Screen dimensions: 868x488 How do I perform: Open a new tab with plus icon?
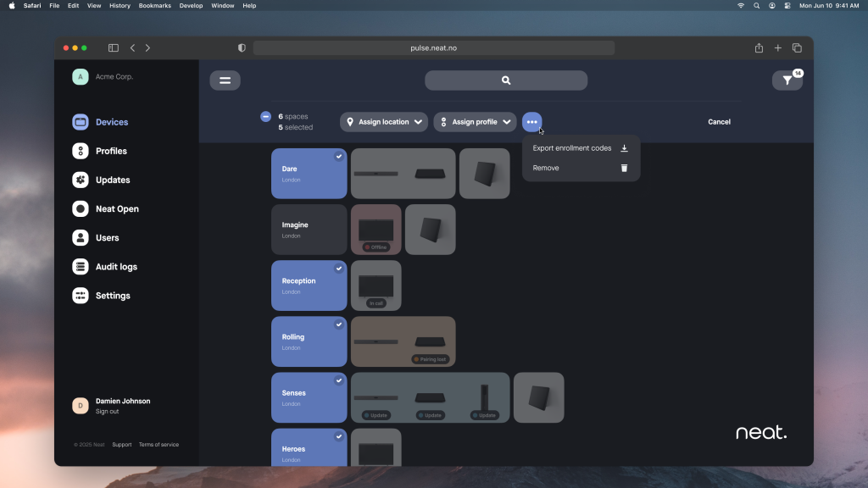[778, 48]
